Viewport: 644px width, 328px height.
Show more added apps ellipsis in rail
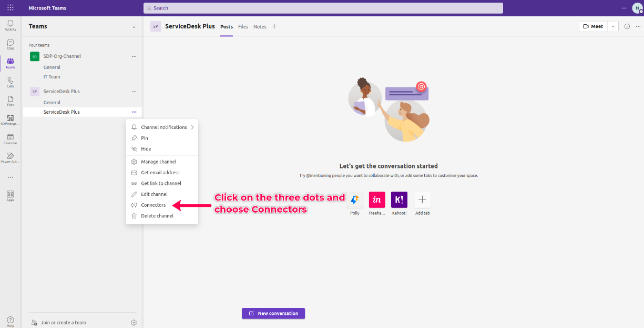pyautogui.click(x=11, y=177)
